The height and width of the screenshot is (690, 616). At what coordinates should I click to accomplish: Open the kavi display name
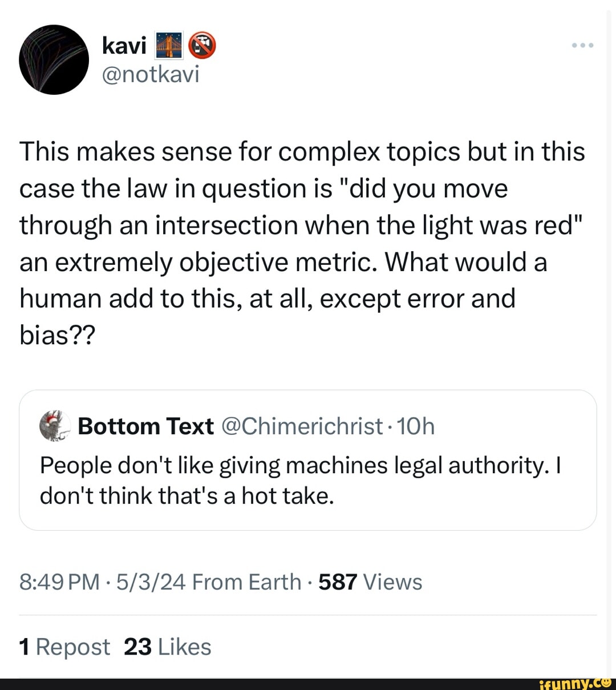124,46
